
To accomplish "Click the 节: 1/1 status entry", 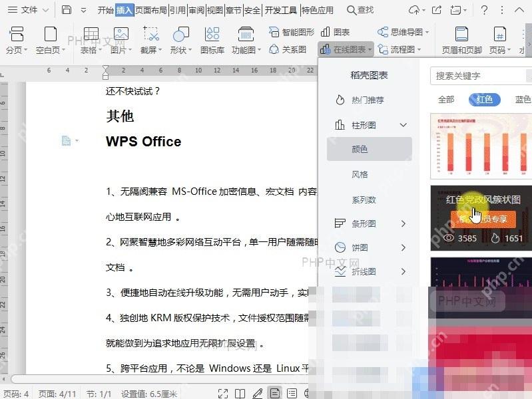I will point(99,394).
